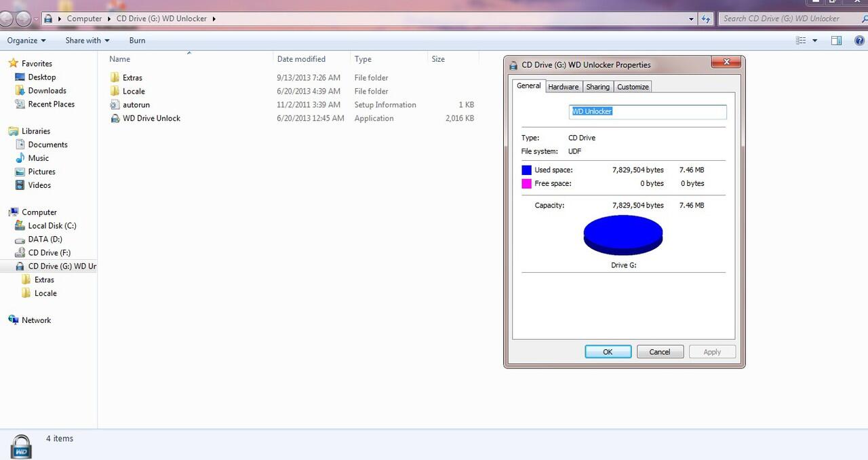Click the Desktop icon in Favorites
The image size is (868, 460).
[20, 77]
